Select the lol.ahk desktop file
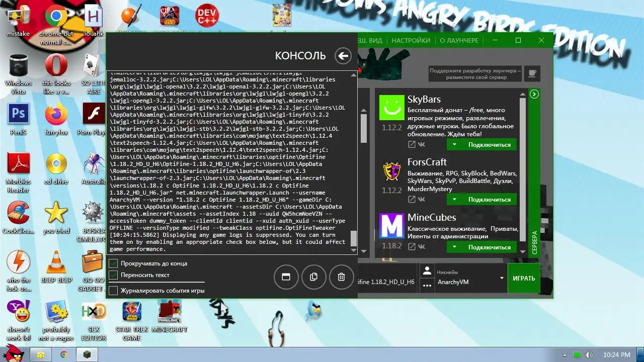Viewport: 644px width, 362px height. point(94,21)
